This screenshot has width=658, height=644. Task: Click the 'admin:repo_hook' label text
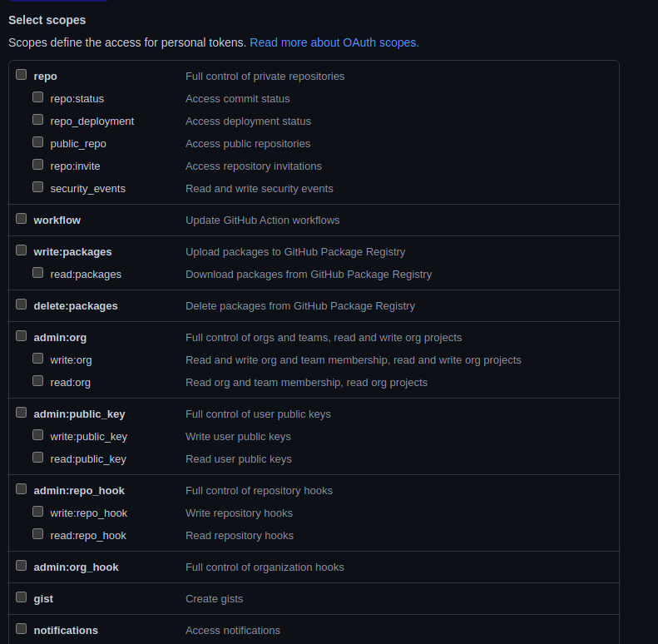(79, 491)
